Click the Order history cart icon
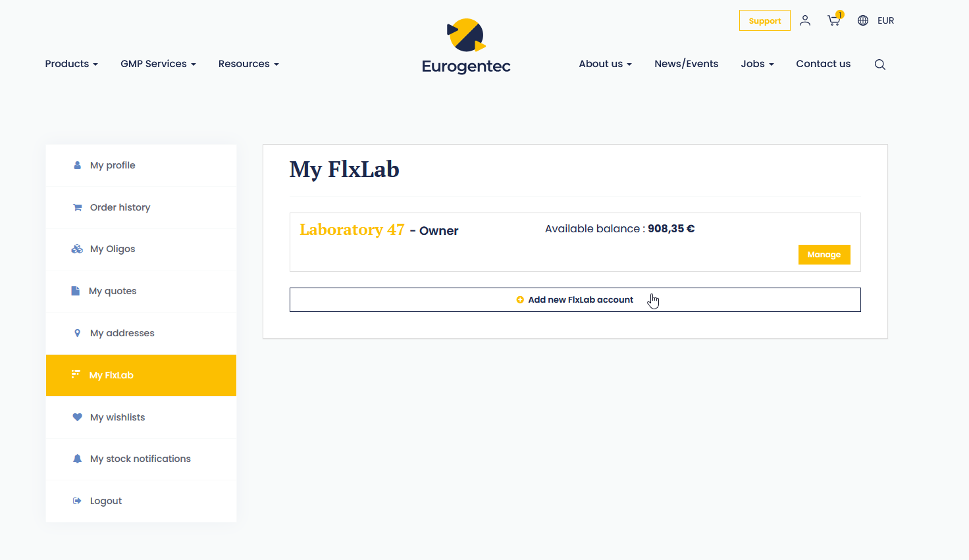Image resolution: width=969 pixels, height=560 pixels. [x=77, y=207]
